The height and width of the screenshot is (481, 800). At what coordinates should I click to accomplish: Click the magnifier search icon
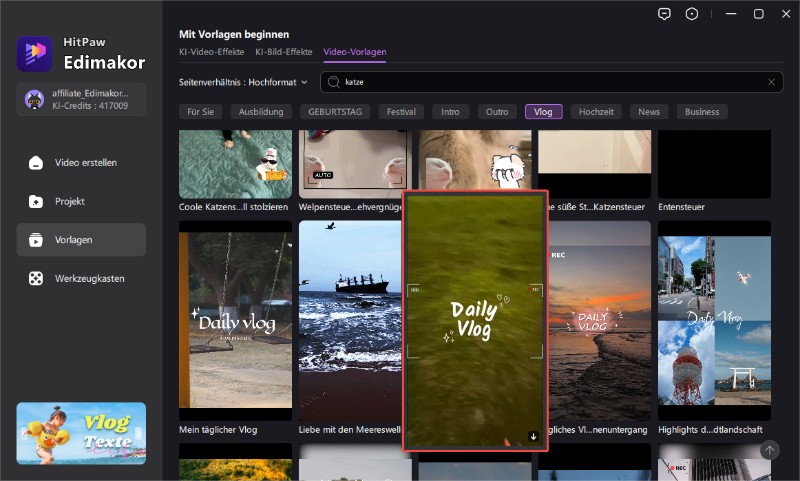click(x=334, y=82)
